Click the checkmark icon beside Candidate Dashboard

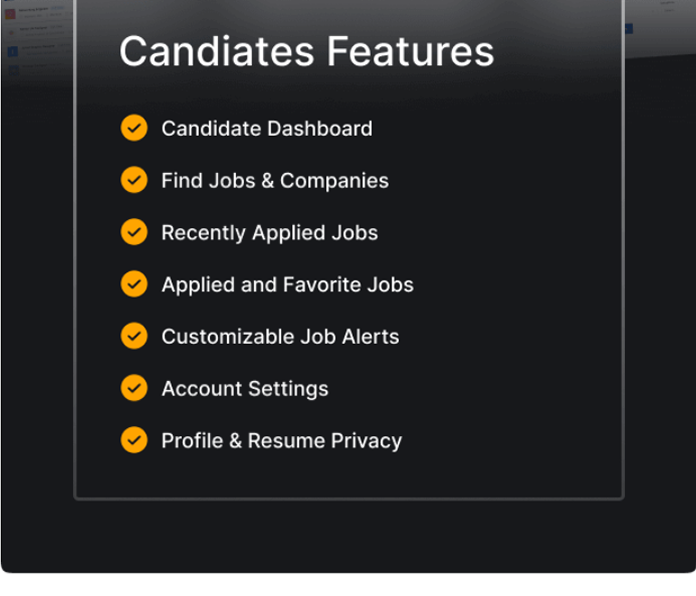(x=134, y=128)
